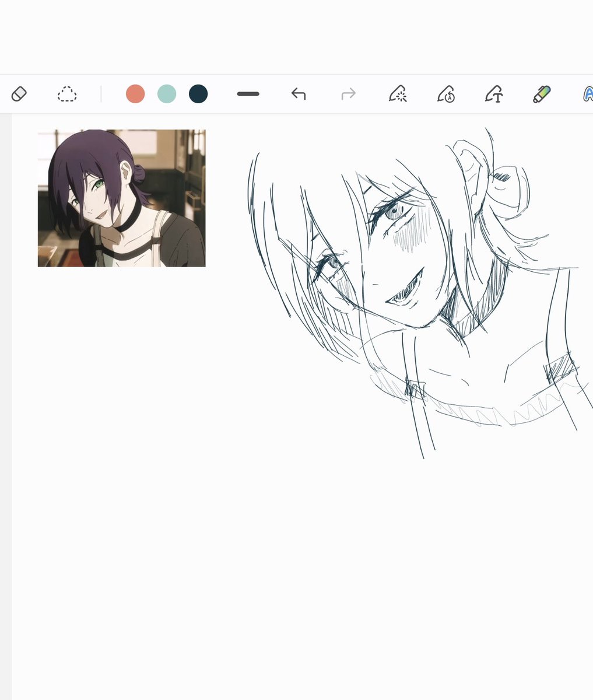
Task: Click the greyed-out redo arrow
Action: [349, 94]
